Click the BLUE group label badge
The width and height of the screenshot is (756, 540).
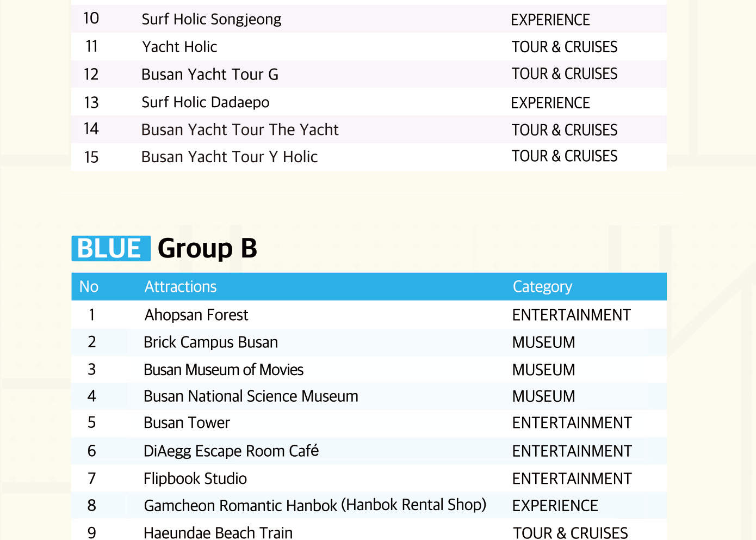(x=111, y=248)
